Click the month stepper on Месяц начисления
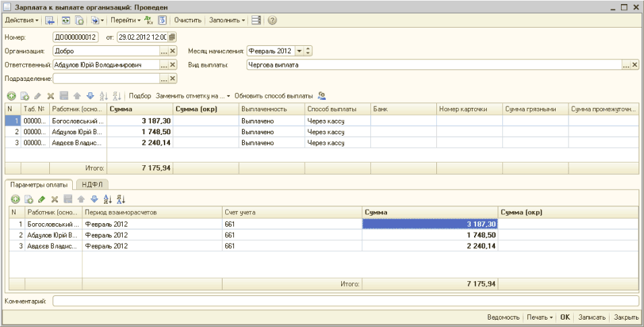This screenshot has width=644, height=327. [308, 51]
